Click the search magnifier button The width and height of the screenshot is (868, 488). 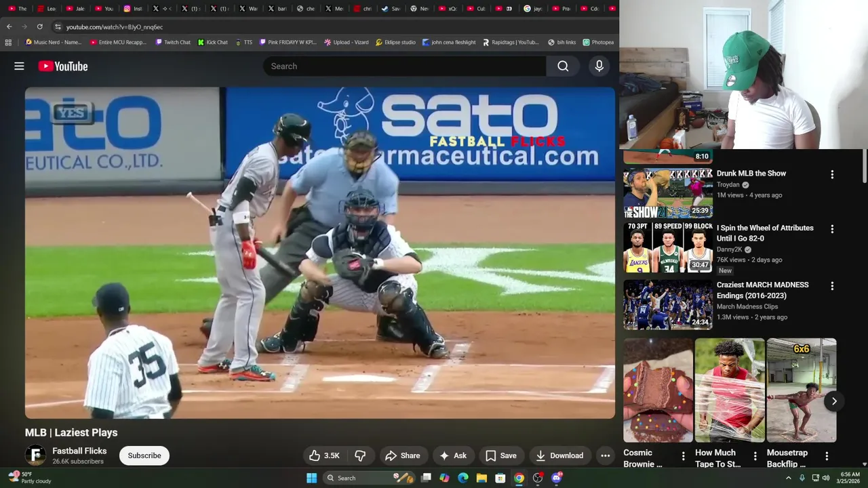(563, 66)
